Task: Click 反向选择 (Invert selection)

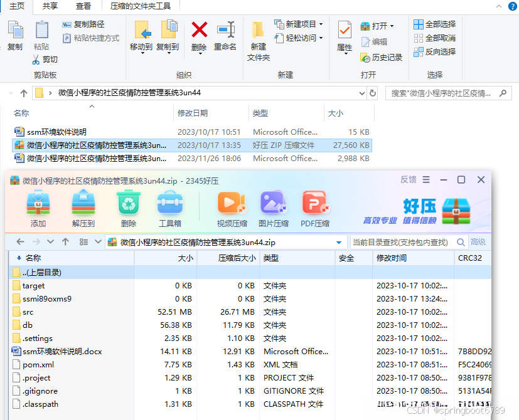Action: (435, 52)
